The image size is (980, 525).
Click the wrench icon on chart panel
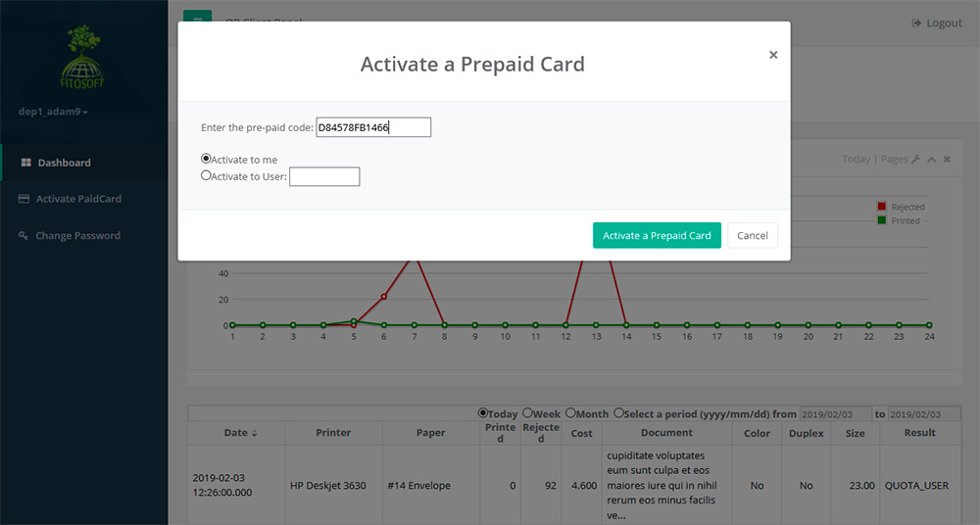coord(915,160)
